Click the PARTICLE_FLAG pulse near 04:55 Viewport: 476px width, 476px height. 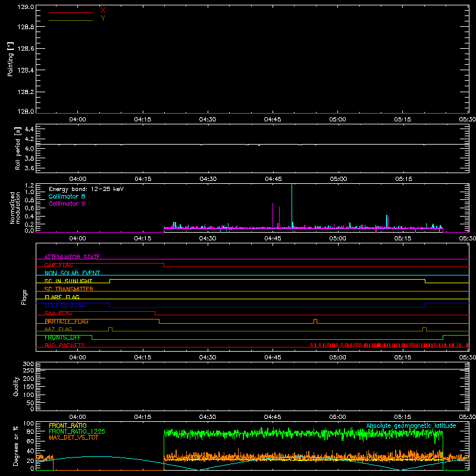[315, 321]
